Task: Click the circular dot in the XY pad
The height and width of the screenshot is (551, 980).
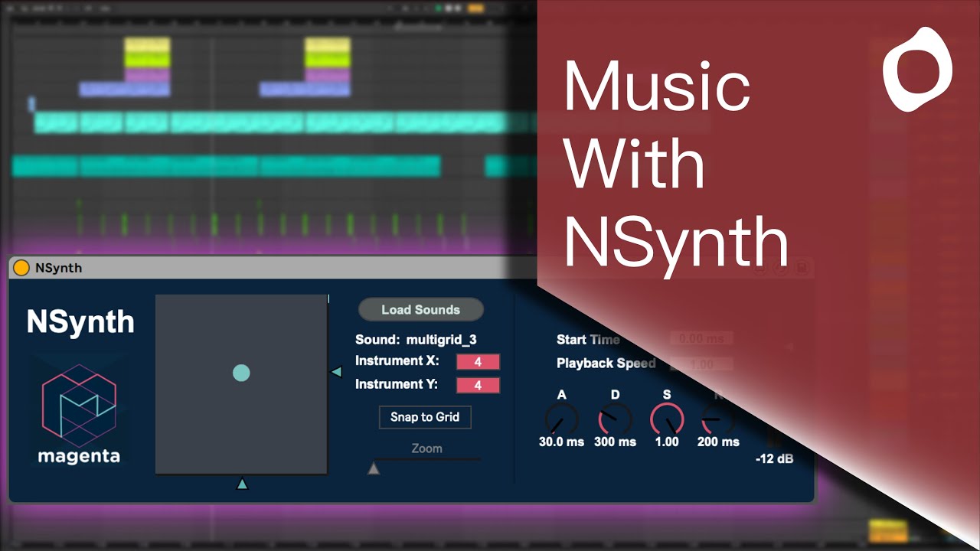Action: pyautogui.click(x=241, y=373)
